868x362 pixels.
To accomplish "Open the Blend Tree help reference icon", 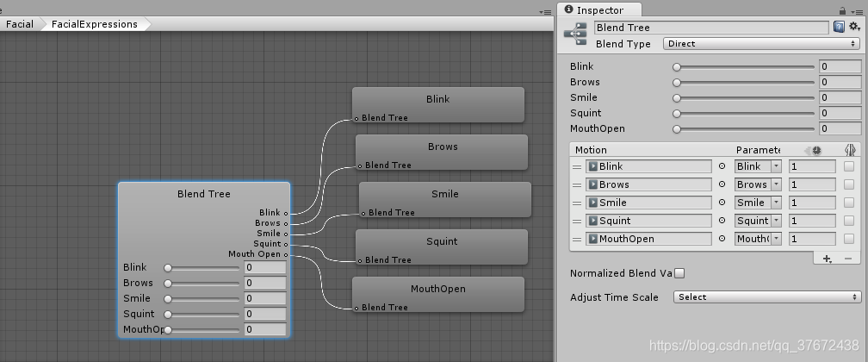I will point(839,28).
